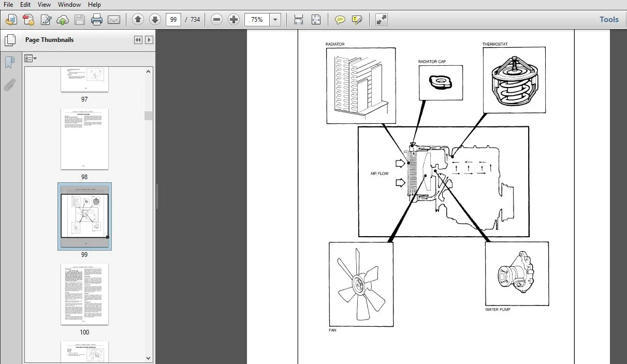Click the thumbnail page number 99 label

coord(84,254)
